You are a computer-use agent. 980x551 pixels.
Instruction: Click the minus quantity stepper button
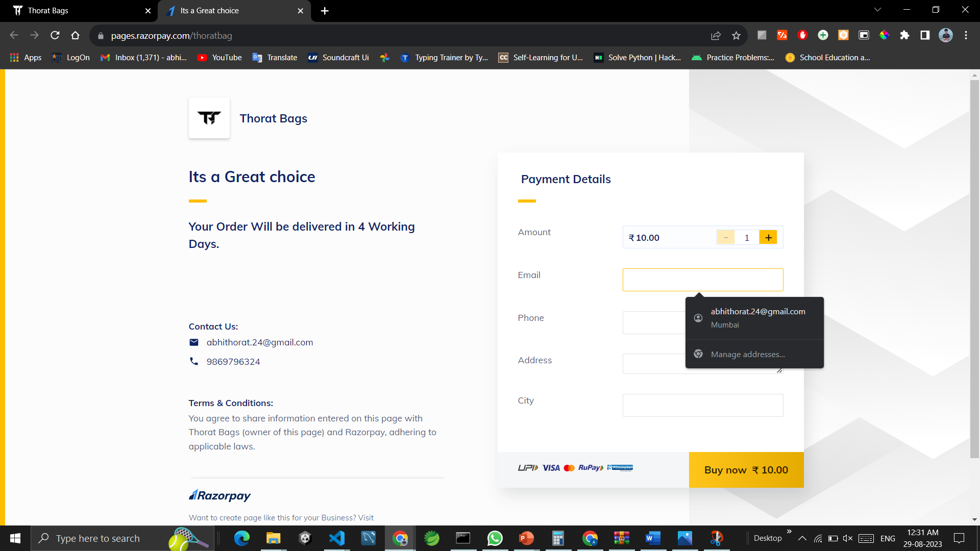[725, 237]
